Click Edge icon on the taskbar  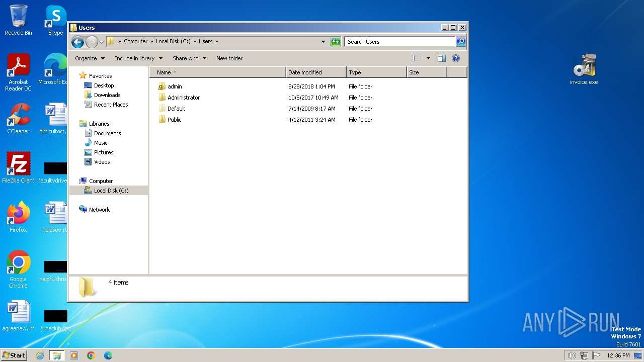coord(108,355)
